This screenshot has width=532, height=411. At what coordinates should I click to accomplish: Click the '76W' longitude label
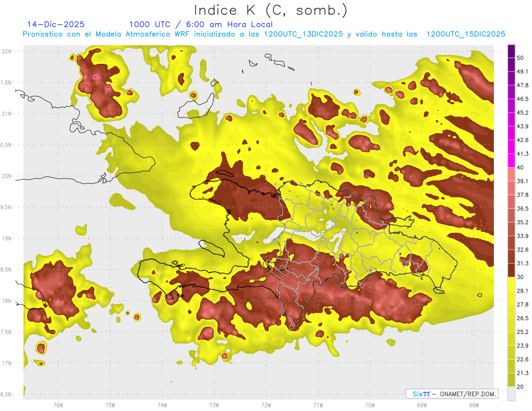coord(58,405)
